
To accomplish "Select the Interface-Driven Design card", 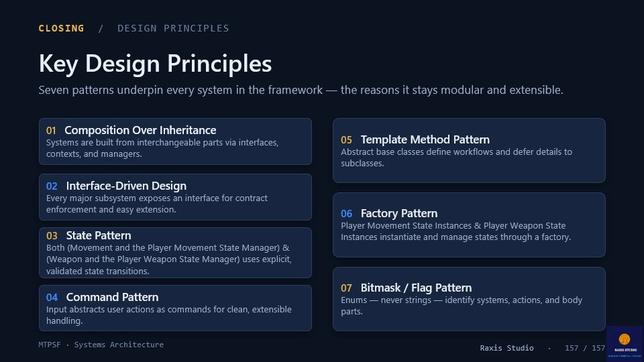I will point(175,197).
